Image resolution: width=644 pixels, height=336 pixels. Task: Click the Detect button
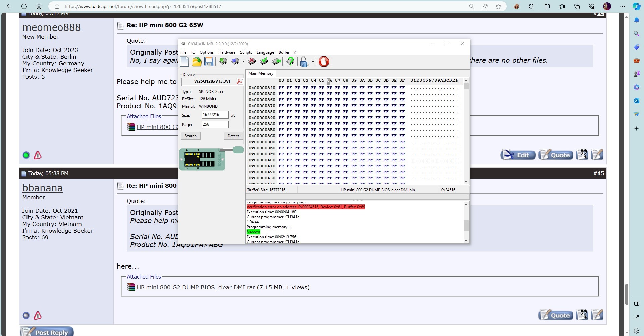pos(233,136)
